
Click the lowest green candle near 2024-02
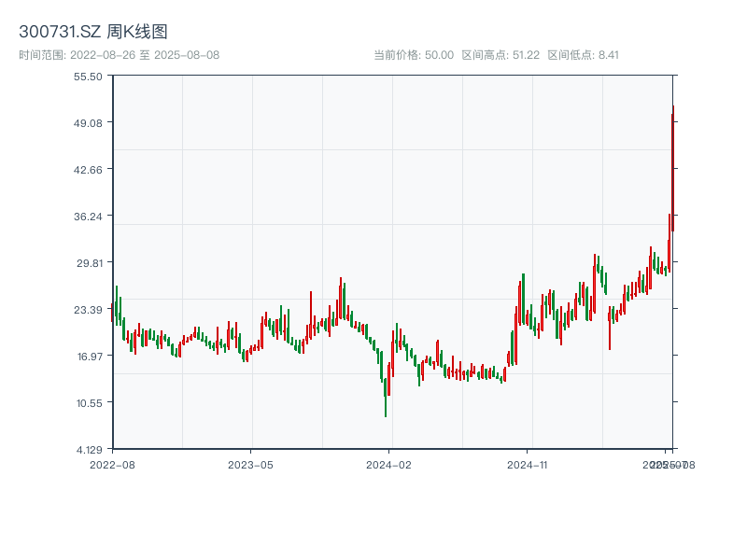tap(386, 398)
